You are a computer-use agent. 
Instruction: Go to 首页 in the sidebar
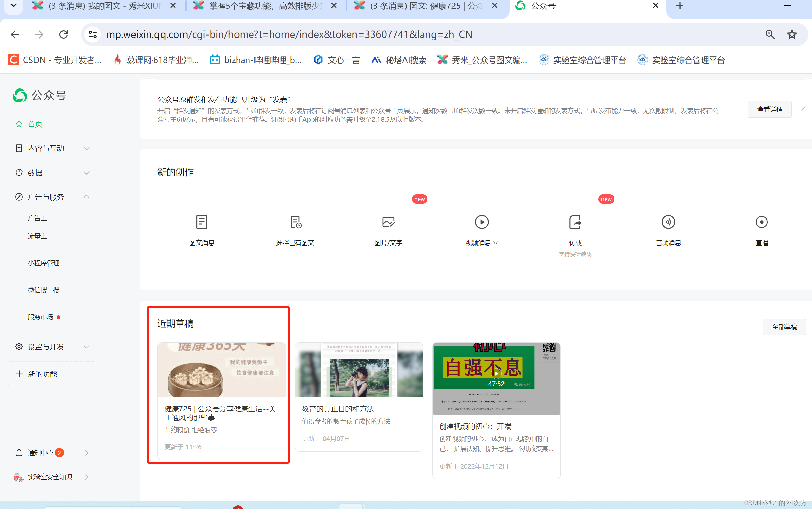(x=35, y=124)
